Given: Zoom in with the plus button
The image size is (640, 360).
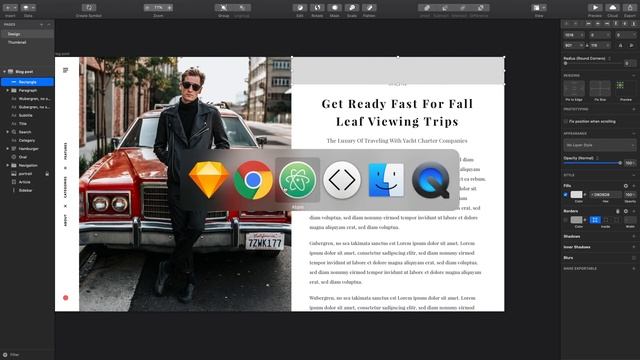Looking at the screenshot, I should click(x=169, y=8).
